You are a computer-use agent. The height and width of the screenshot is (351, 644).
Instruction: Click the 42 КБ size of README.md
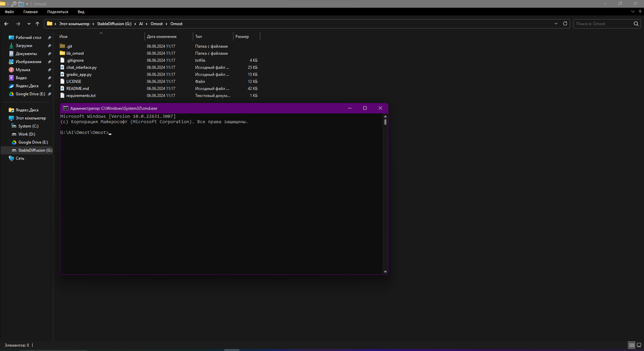(x=252, y=88)
